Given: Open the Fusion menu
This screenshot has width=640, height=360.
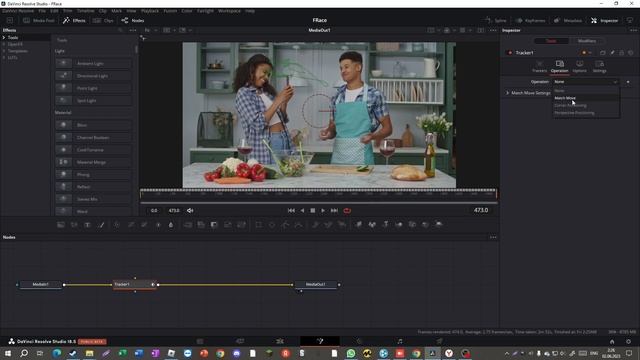Looking at the screenshot, I should (170, 11).
